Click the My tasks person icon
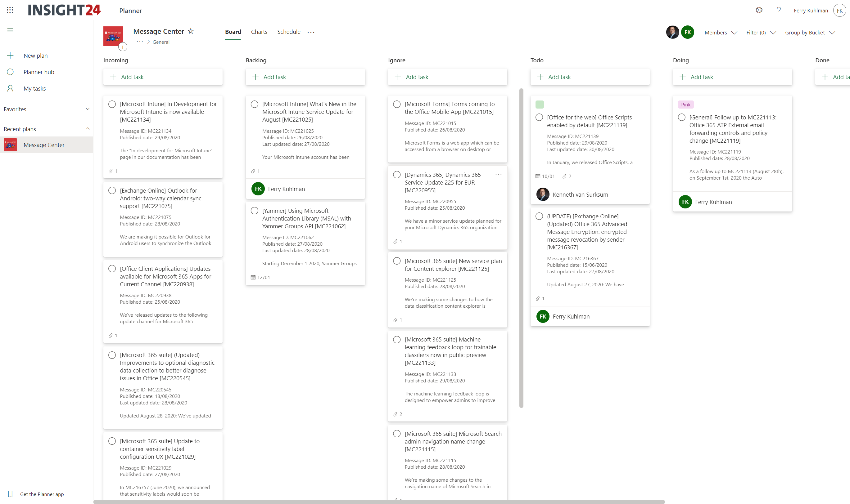 pyautogui.click(x=10, y=88)
